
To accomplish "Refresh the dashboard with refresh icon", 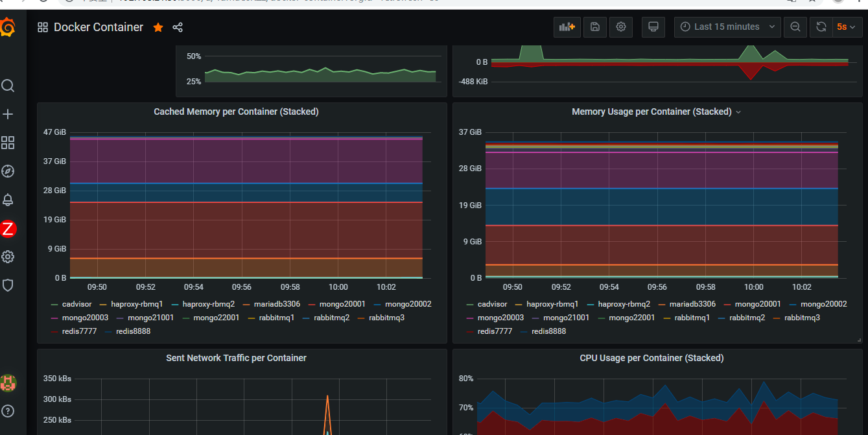I will pos(821,27).
